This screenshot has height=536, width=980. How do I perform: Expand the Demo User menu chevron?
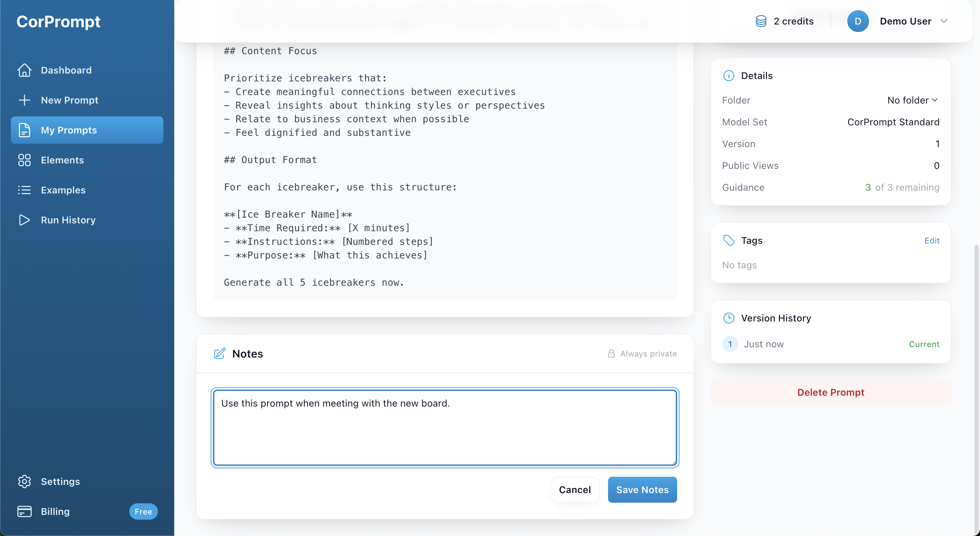[944, 21]
